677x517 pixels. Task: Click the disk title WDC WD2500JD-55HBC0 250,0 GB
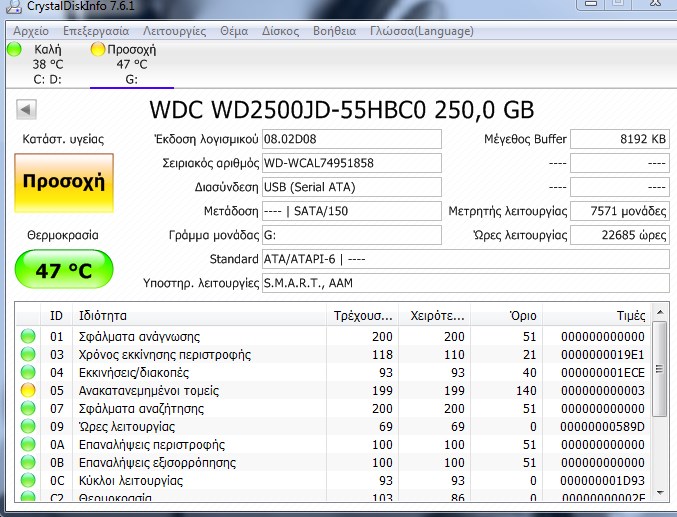[342, 110]
